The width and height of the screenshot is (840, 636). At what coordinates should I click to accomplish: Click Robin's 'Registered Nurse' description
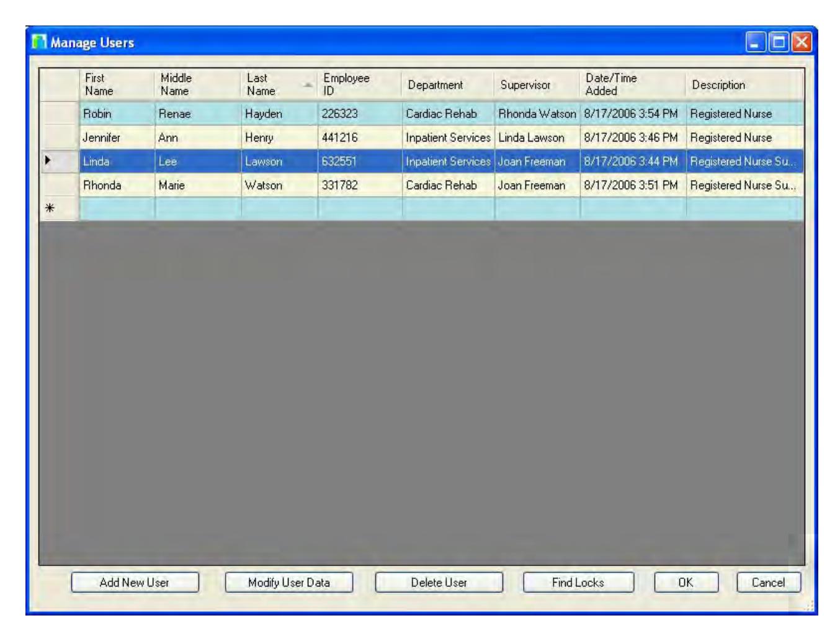pyautogui.click(x=745, y=114)
